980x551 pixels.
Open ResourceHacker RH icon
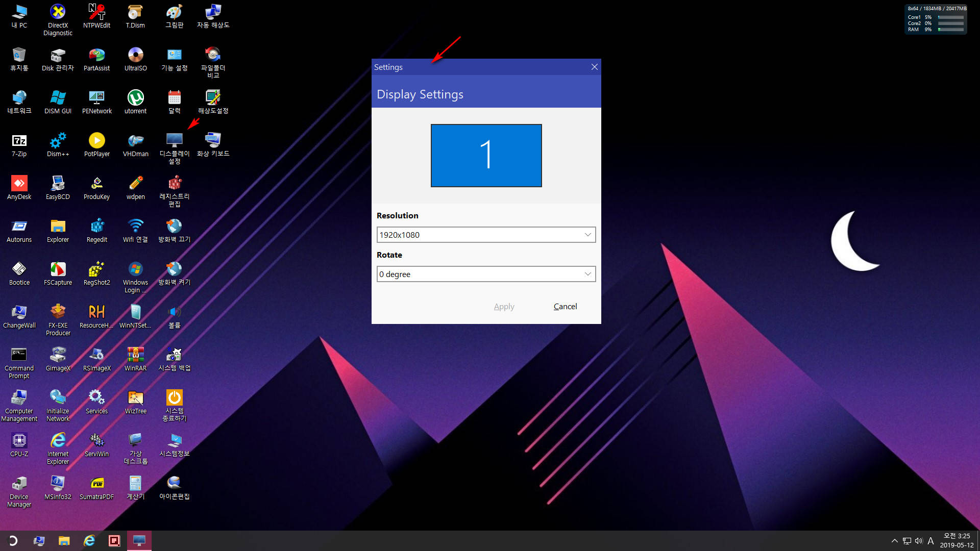(96, 316)
